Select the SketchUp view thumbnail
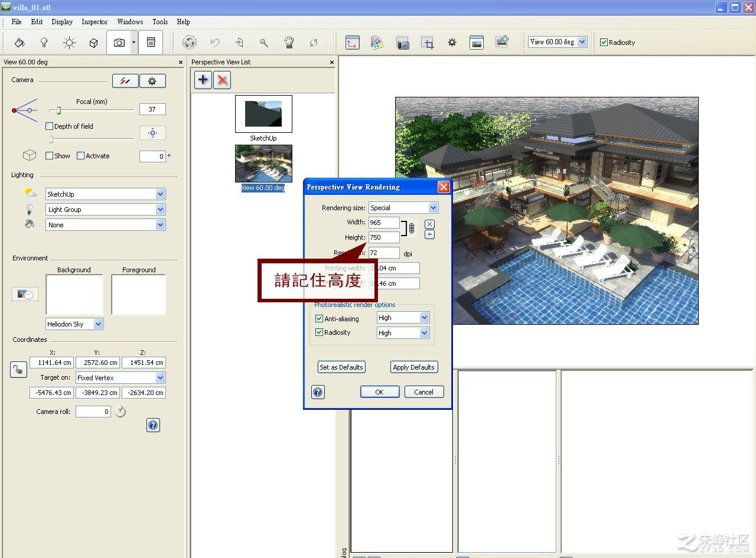 pyautogui.click(x=263, y=115)
